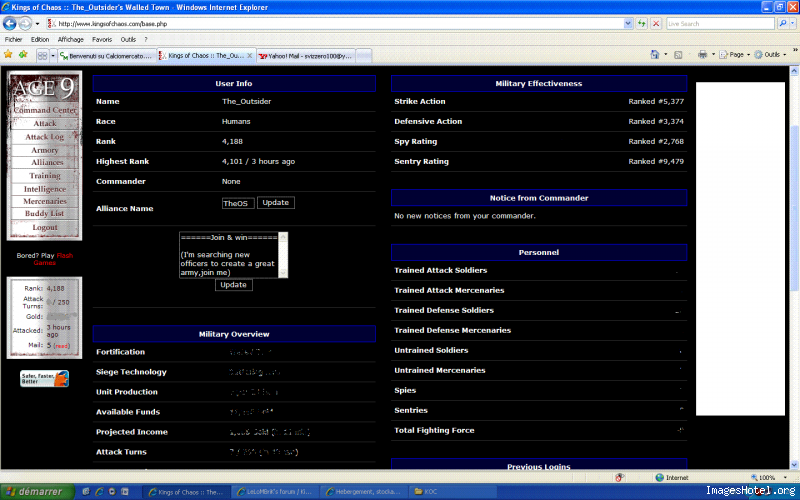The height and width of the screenshot is (500, 800).
Task: Open the tab list dropdown arrow
Action: click(53, 56)
